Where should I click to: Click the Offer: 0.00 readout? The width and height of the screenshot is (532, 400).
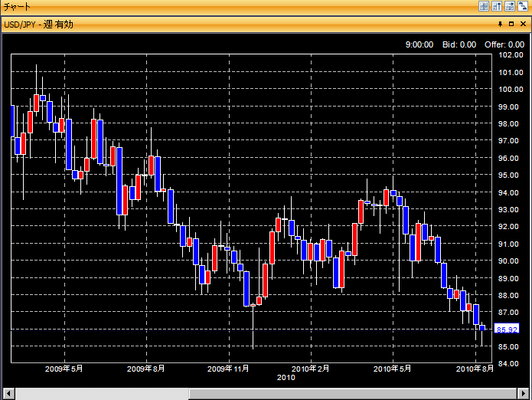click(x=504, y=44)
